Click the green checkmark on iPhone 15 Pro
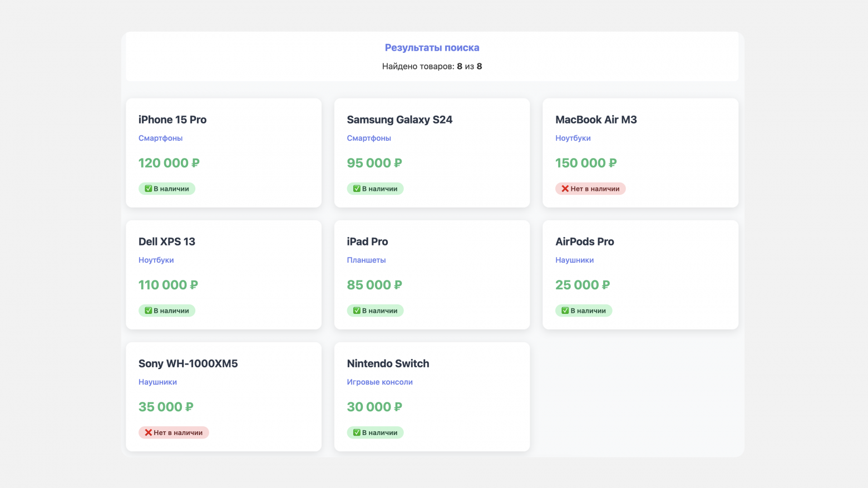 click(x=149, y=189)
